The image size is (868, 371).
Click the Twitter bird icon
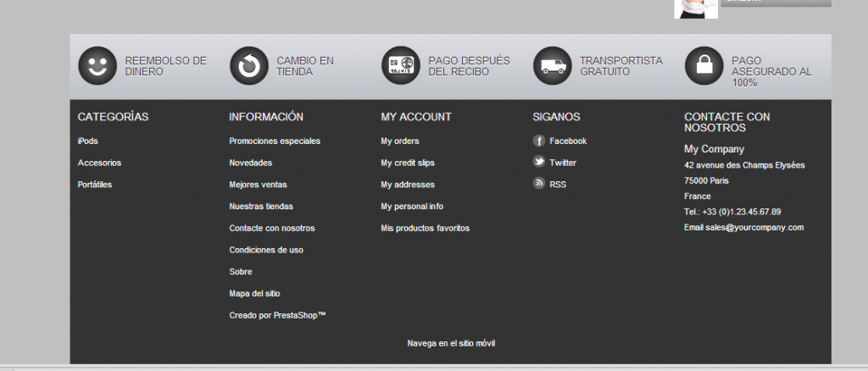pos(538,162)
